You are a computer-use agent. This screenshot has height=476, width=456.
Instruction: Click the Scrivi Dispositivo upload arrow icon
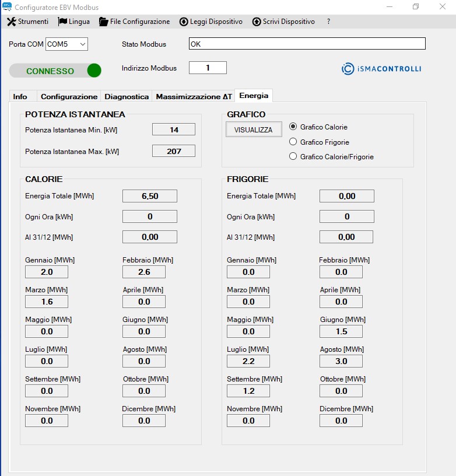[x=257, y=22]
